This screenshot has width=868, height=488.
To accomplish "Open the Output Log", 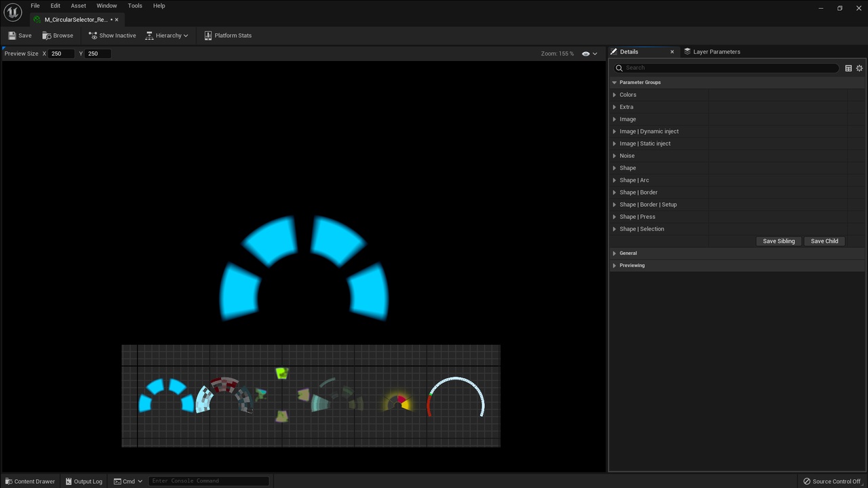I will click(x=83, y=481).
